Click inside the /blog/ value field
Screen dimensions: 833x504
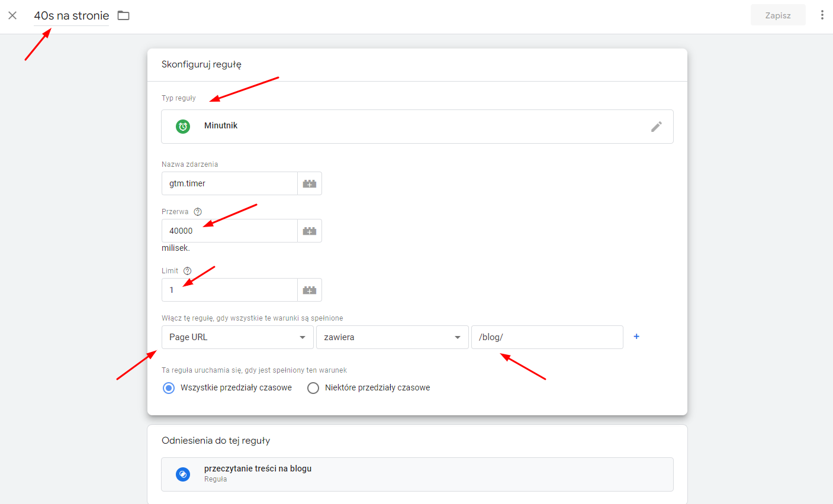pyautogui.click(x=546, y=337)
